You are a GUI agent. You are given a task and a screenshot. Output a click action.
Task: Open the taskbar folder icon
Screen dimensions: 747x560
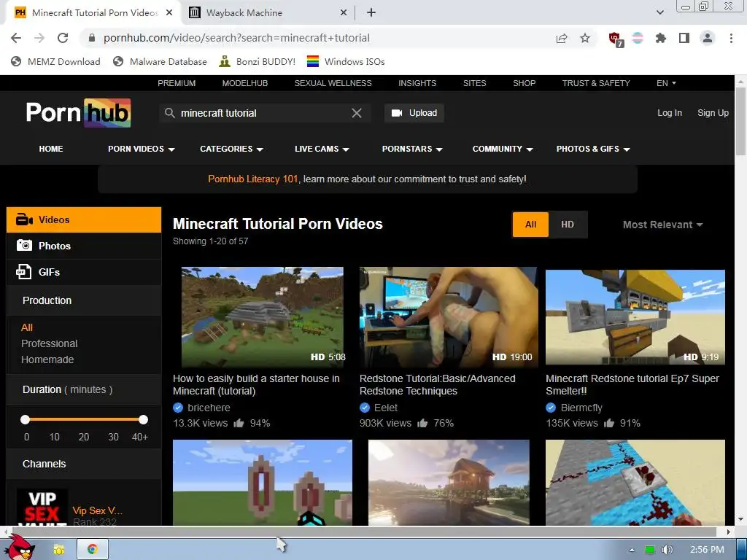(59, 550)
